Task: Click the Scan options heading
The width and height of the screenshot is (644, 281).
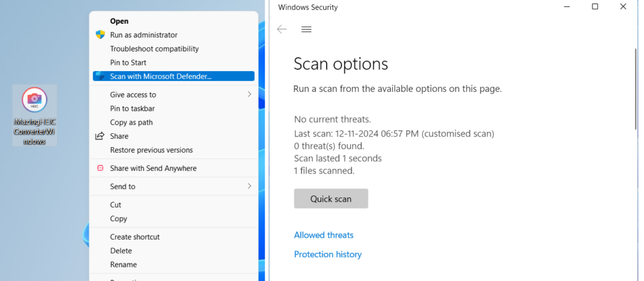Action: click(341, 64)
